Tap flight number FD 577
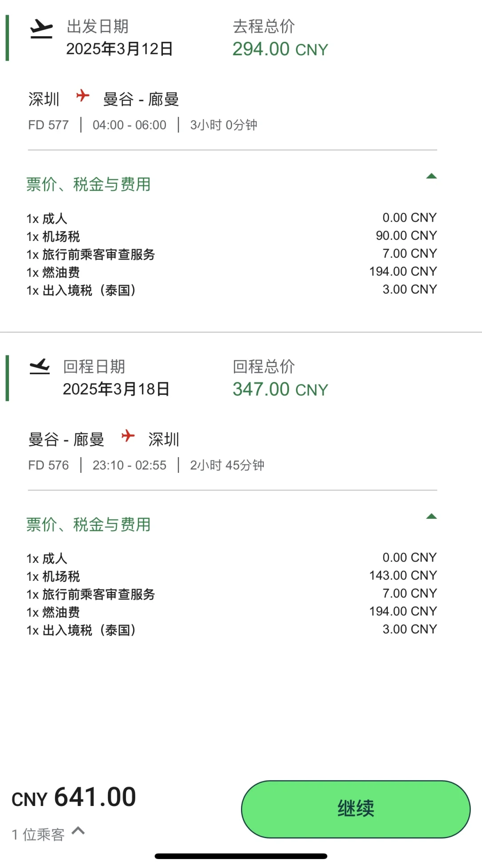The height and width of the screenshot is (868, 482). 48,125
